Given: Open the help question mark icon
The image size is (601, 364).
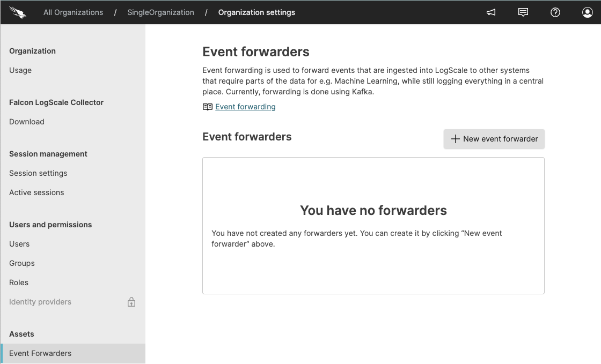Looking at the screenshot, I should [x=555, y=12].
